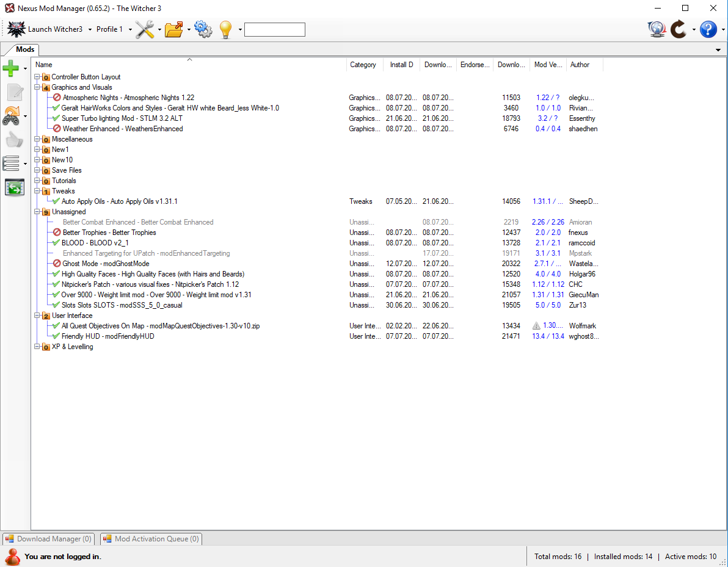The height and width of the screenshot is (567, 728).
Task: Open the game folder icon
Action: 174,29
